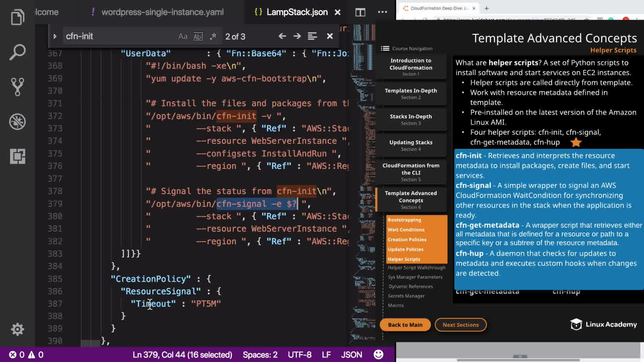This screenshot has width=644, height=362.
Task: Click the split editor icon
Action: tap(360, 12)
